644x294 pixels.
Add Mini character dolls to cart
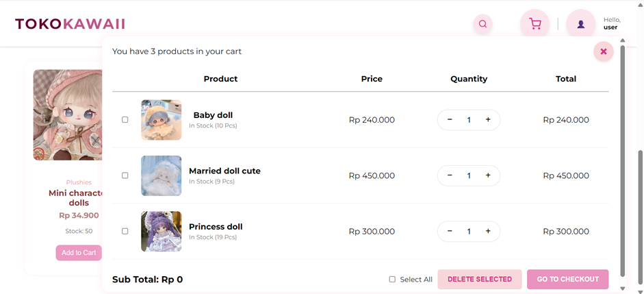coord(79,253)
